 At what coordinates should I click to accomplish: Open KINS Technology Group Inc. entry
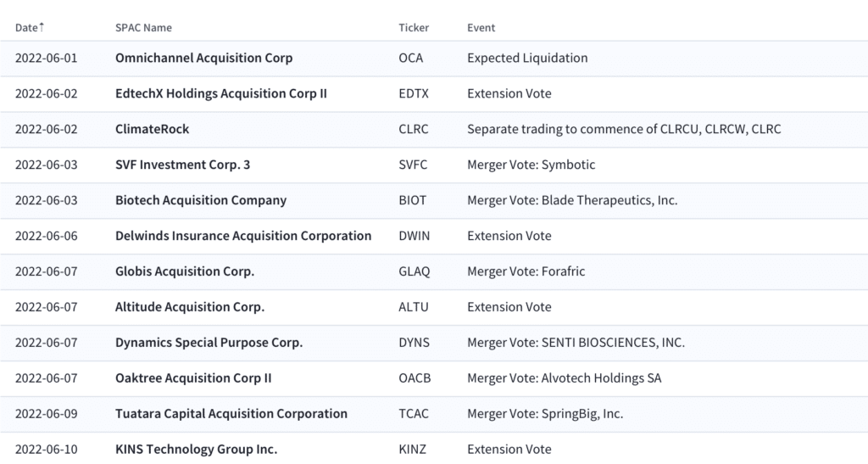pos(196,449)
